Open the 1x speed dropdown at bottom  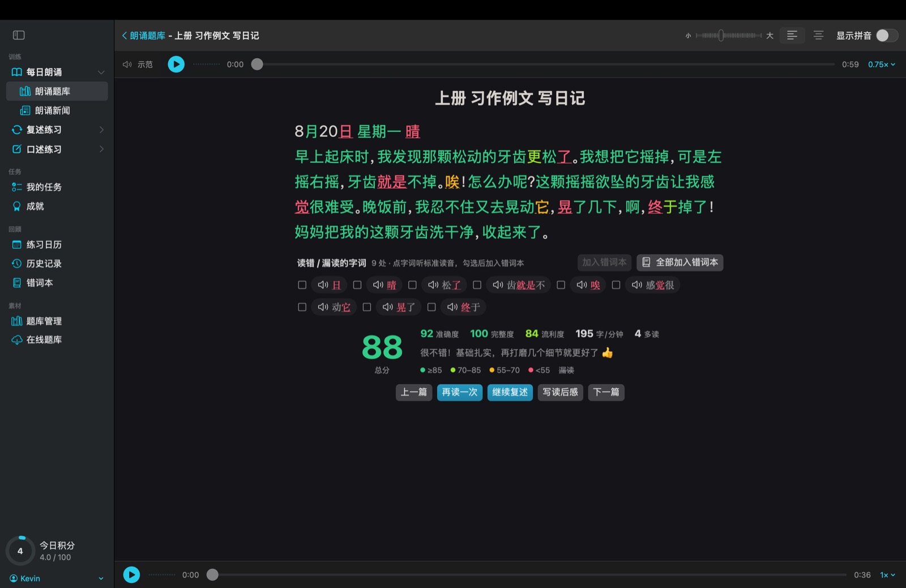[x=887, y=575]
